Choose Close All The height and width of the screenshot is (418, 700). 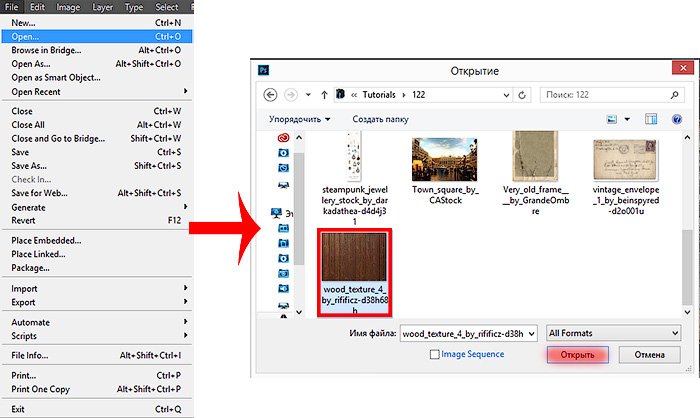pyautogui.click(x=96, y=125)
